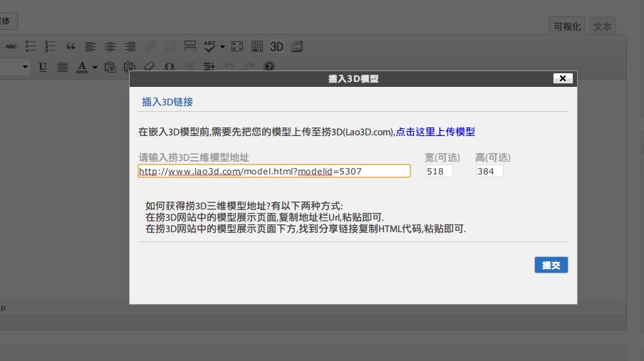Insert a numbered list
The width and height of the screenshot is (644, 361).
50,46
